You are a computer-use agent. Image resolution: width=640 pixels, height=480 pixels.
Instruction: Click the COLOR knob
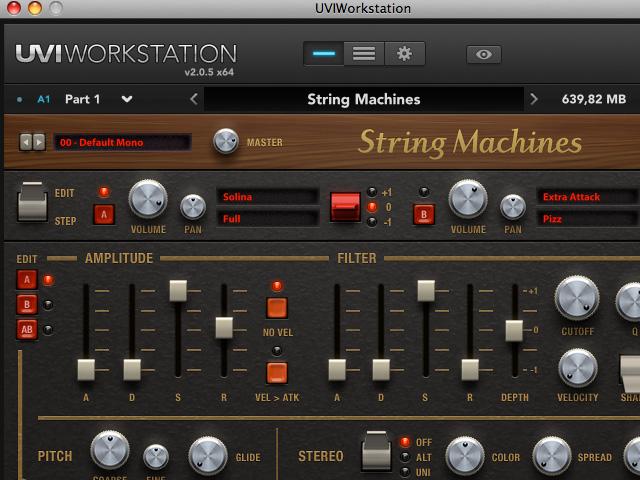pyautogui.click(x=465, y=456)
